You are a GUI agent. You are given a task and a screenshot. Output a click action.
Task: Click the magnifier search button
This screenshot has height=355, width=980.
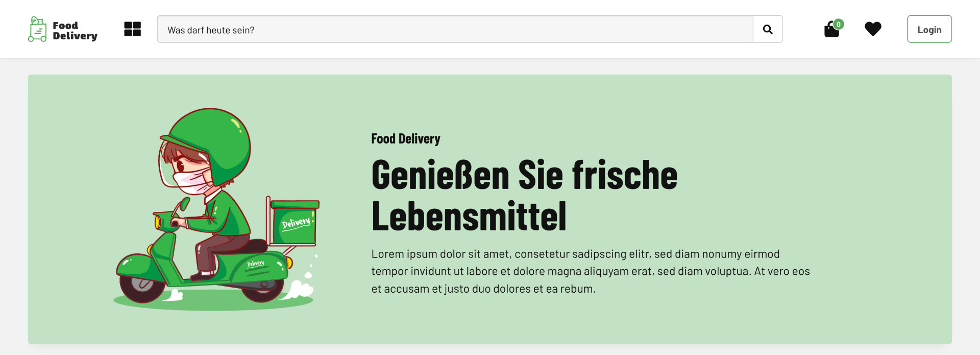(x=768, y=29)
